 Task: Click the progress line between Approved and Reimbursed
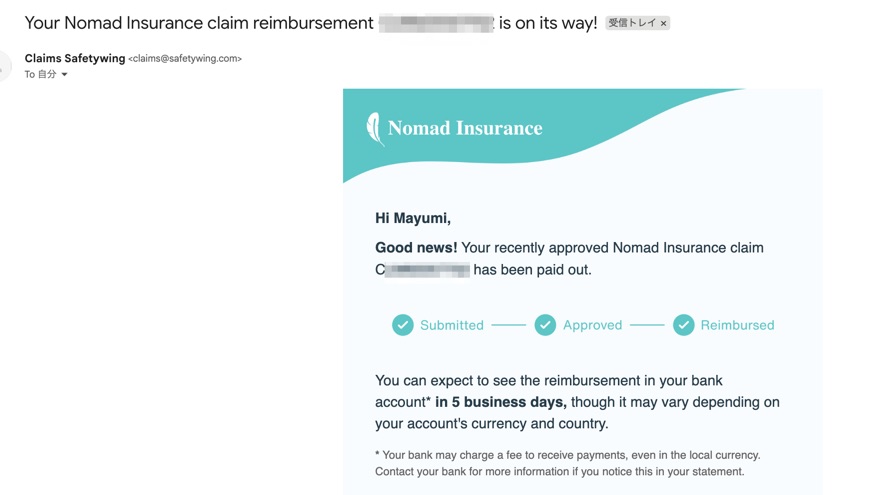point(647,325)
